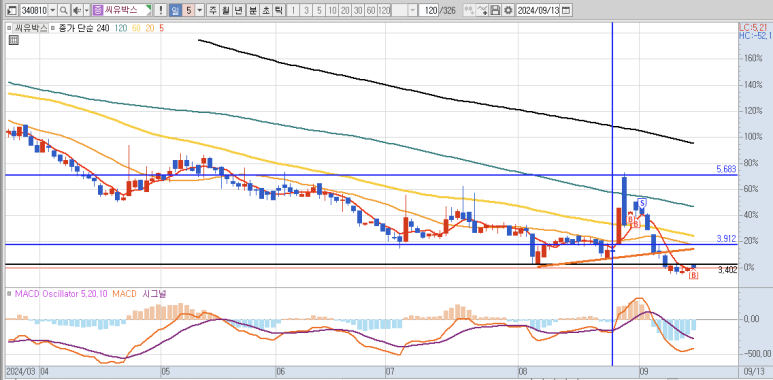Click the bar count field showing 120
Viewport: 773px width, 380px height.
428,10
